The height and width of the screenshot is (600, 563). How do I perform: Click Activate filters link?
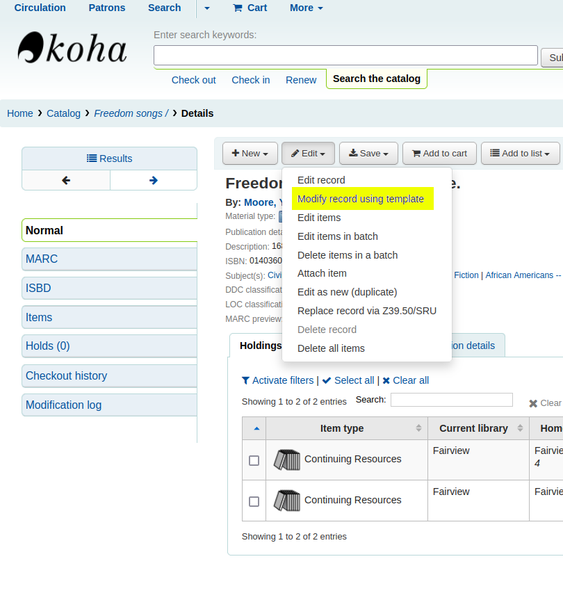(278, 381)
